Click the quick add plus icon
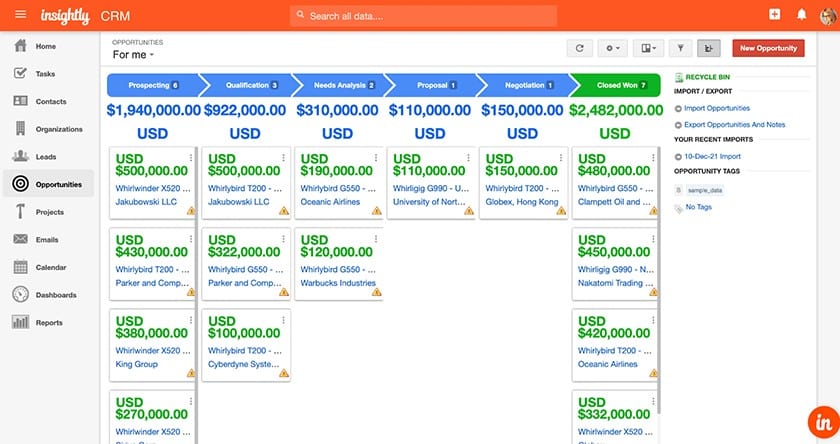 point(775,14)
